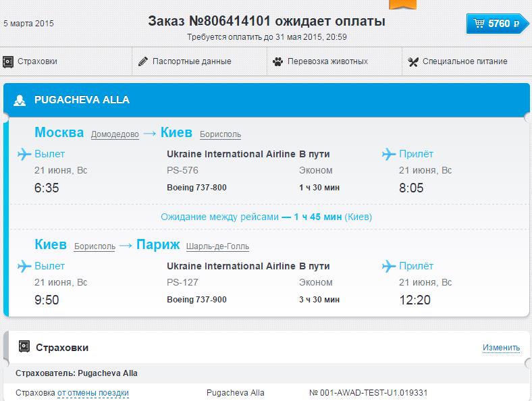The height and width of the screenshot is (401, 532).
Task: Click the paw icon for Перевозка животных
Action: click(x=277, y=61)
